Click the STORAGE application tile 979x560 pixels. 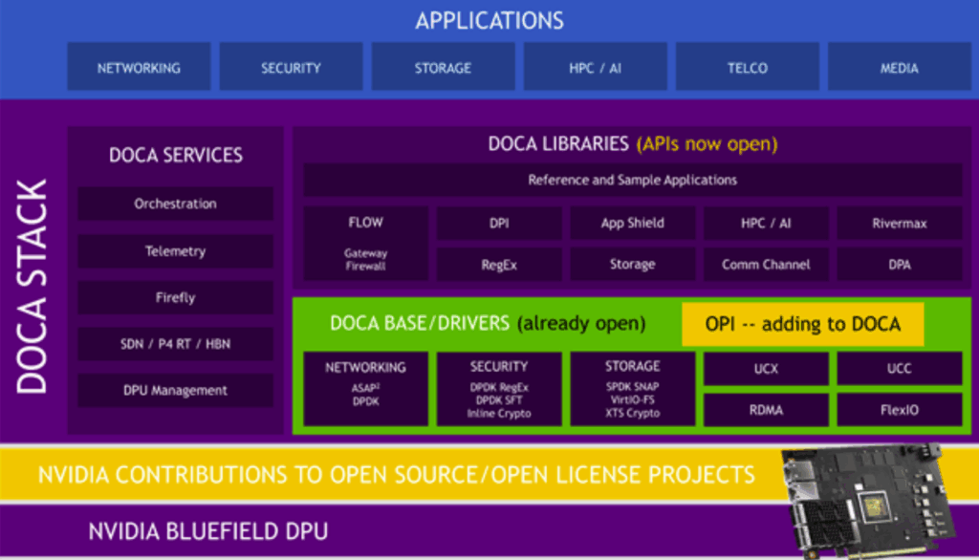click(443, 68)
